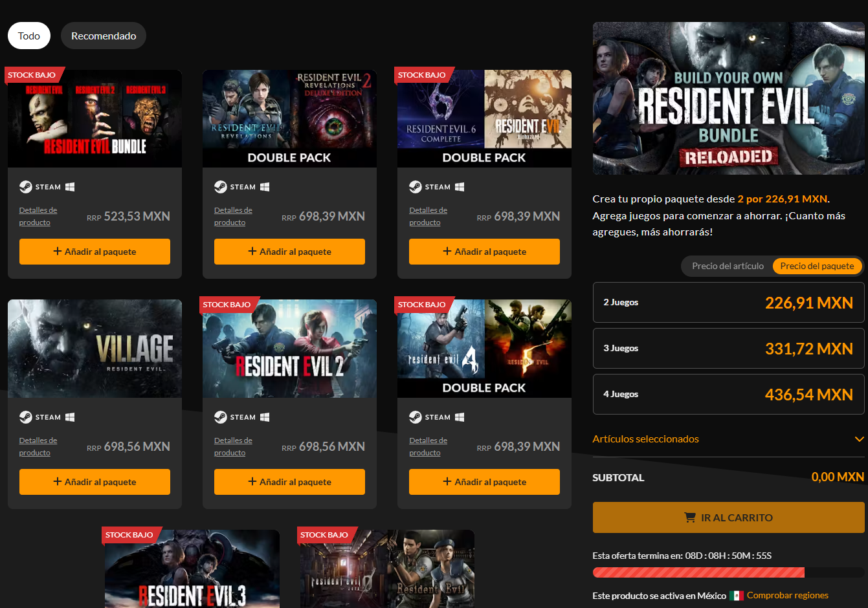Select the 2 Juegos price tier
The image size is (868, 608).
[728, 302]
